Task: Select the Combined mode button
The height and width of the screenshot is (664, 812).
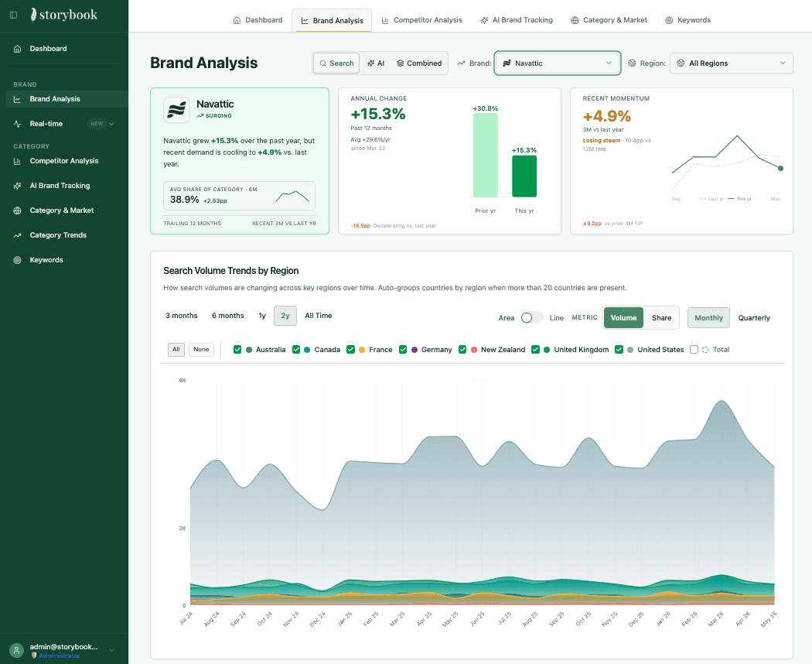Action: [419, 63]
